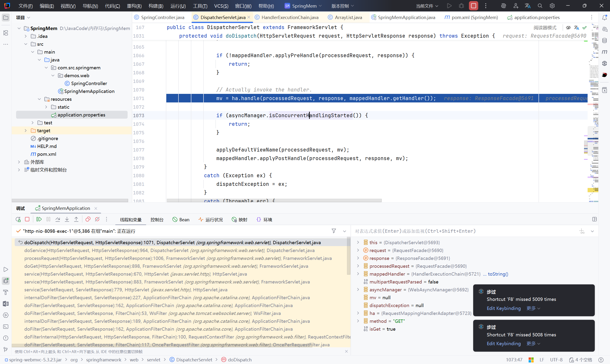This screenshot has height=364, width=610.
Task: Click the Step Out debug icon
Action: coord(76,219)
